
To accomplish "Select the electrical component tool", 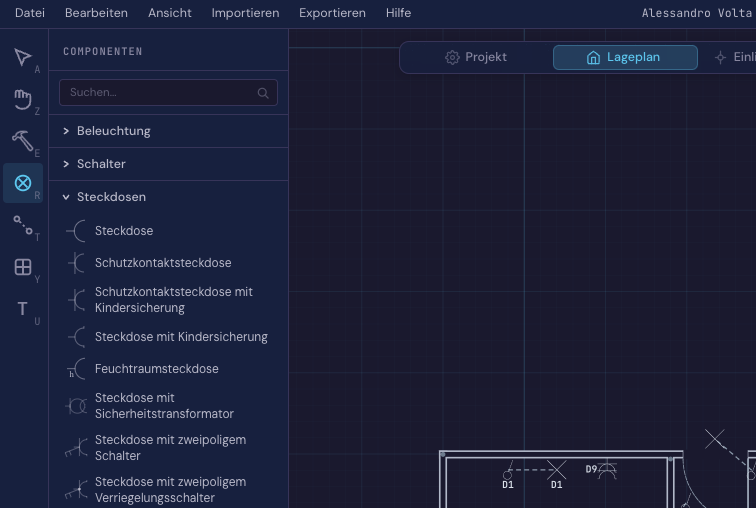I will (23, 183).
